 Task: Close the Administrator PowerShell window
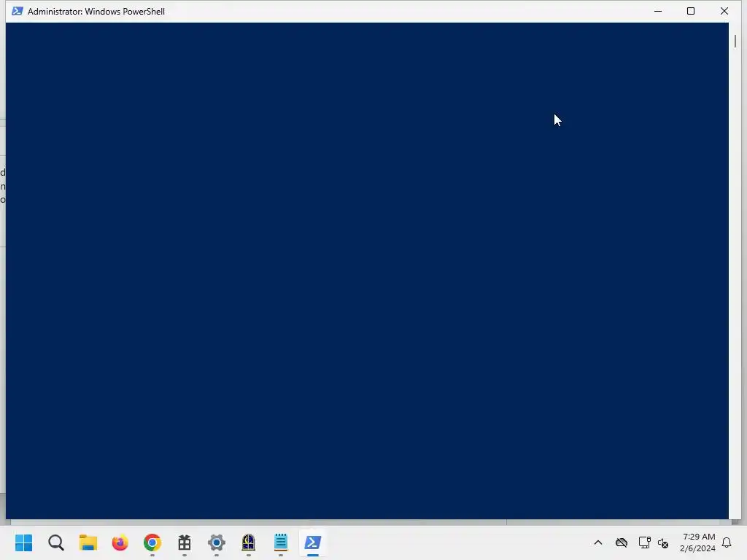coord(724,11)
